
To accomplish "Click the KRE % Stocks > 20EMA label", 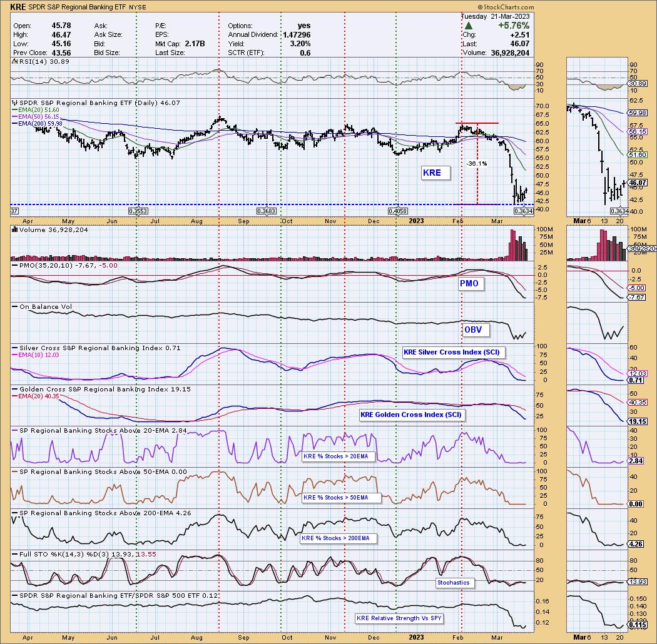I will point(338,456).
